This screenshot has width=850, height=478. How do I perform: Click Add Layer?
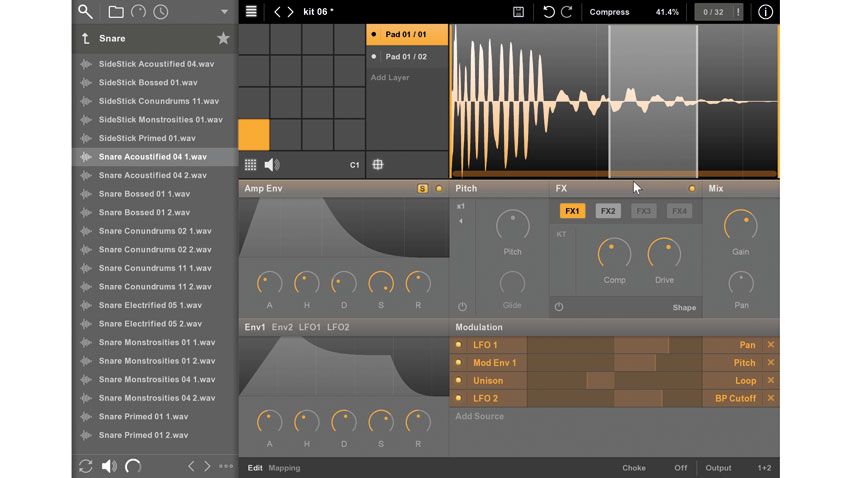(390, 77)
